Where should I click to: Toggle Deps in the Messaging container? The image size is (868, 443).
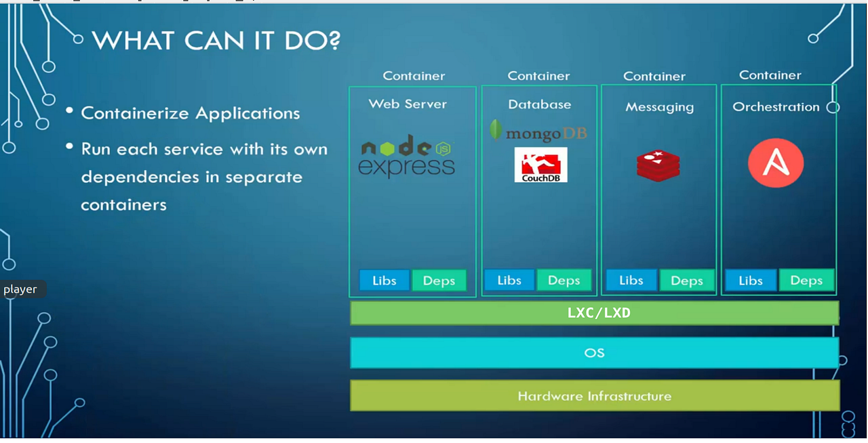click(x=687, y=280)
